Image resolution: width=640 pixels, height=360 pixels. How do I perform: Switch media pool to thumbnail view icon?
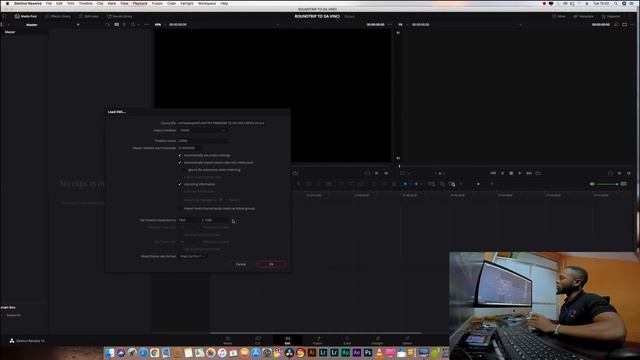116,24
